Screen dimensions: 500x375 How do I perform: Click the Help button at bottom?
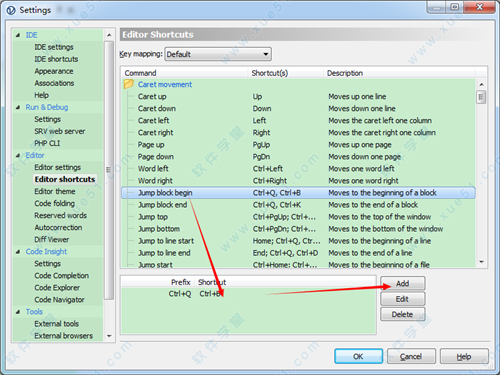[464, 356]
